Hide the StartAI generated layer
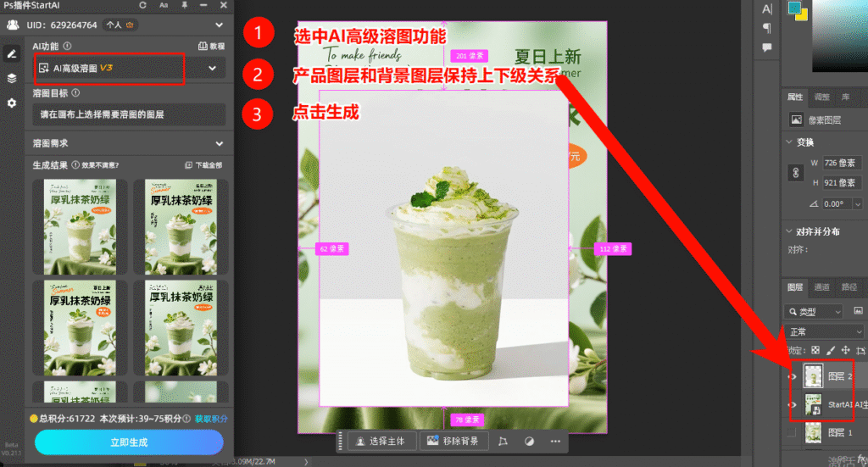Screen dimensions: 868x467 pos(793,405)
